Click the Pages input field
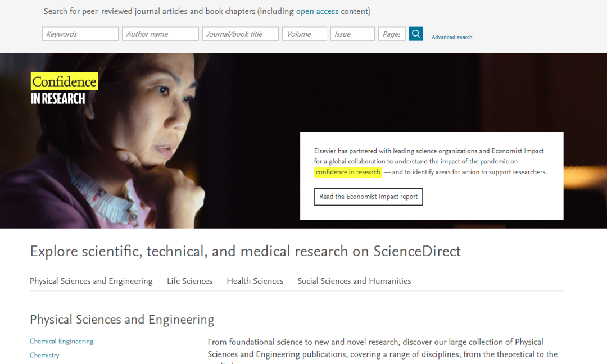 tap(392, 34)
